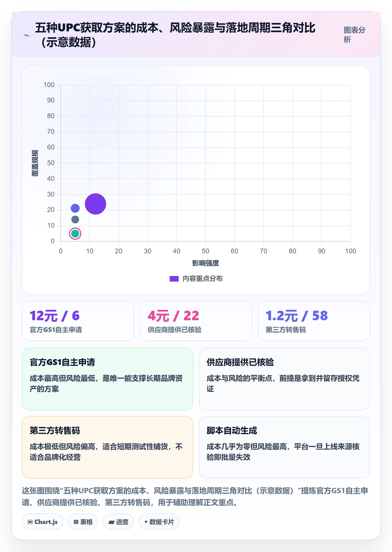392x552 pixels.
Task: Click the 表格 tag chip
Action: 83,522
